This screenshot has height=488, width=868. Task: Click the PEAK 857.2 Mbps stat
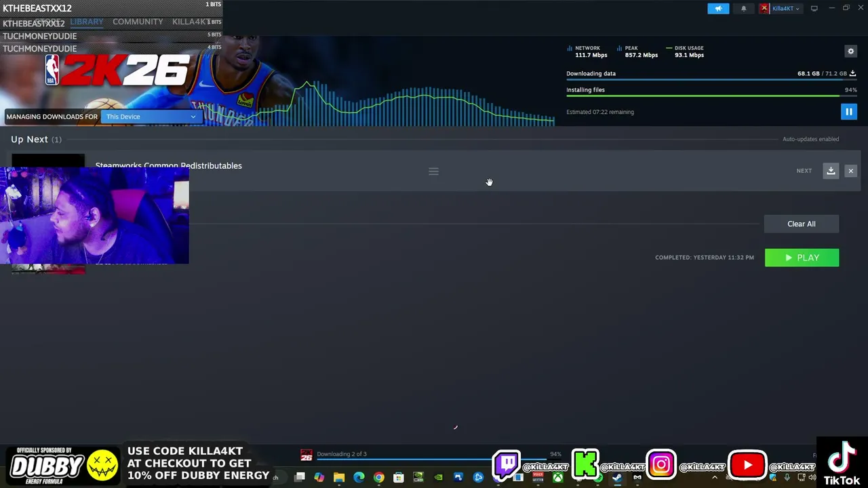click(x=637, y=52)
